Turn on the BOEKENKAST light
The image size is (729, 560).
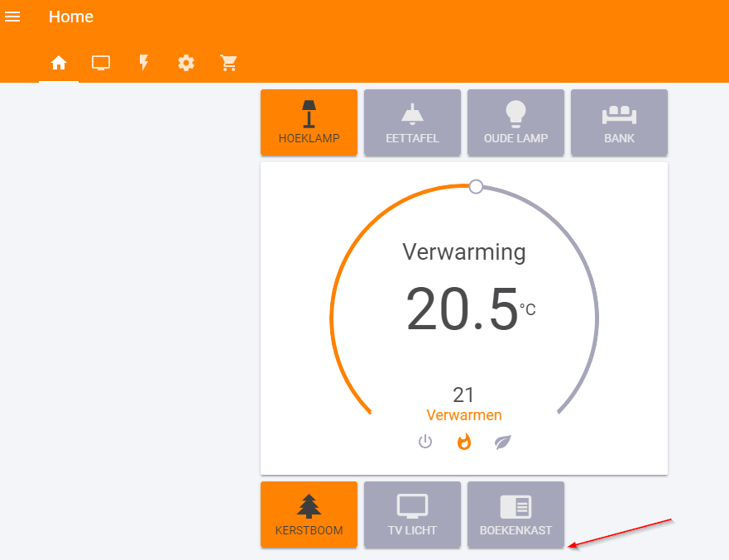pos(516,515)
